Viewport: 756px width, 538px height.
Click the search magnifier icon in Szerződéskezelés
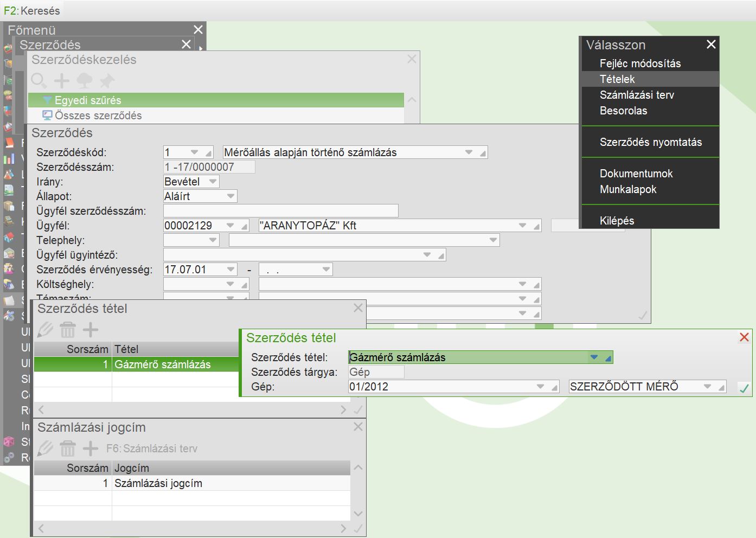pyautogui.click(x=39, y=81)
